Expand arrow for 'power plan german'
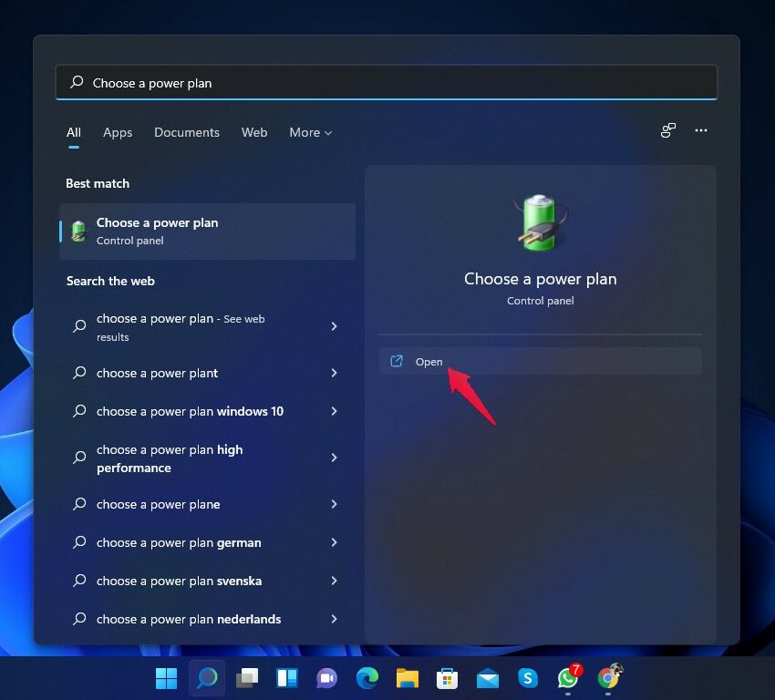Image resolution: width=775 pixels, height=700 pixels. 334,542
